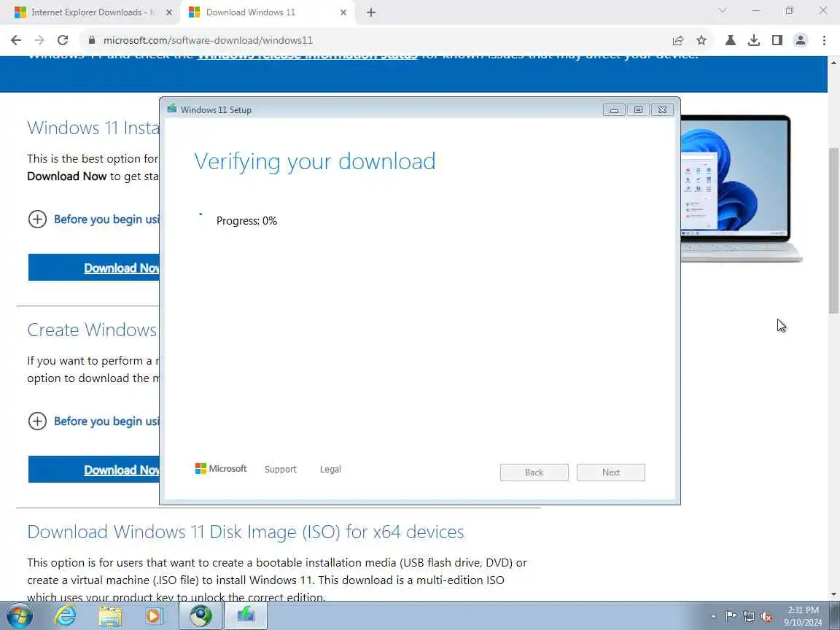
Task: Launch Internet Explorer from taskbar
Action: (x=65, y=616)
